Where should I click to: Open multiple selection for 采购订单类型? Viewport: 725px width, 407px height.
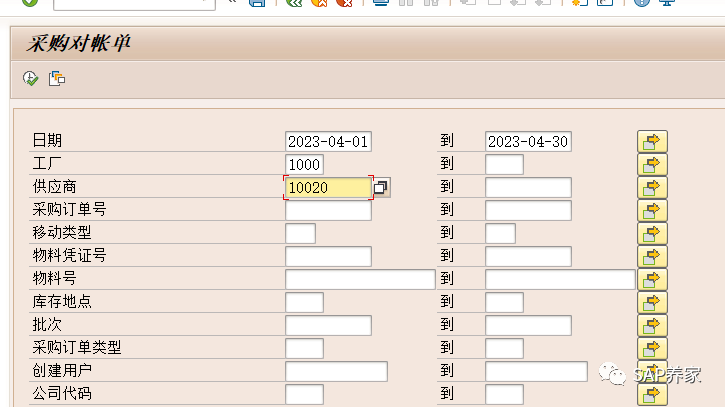coord(652,348)
